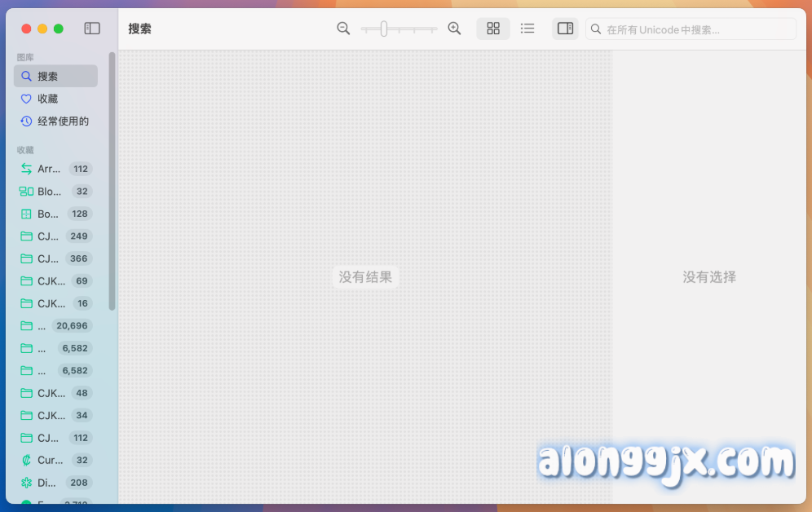Focus the Unicode search field
The image size is (812, 512).
tap(698, 29)
